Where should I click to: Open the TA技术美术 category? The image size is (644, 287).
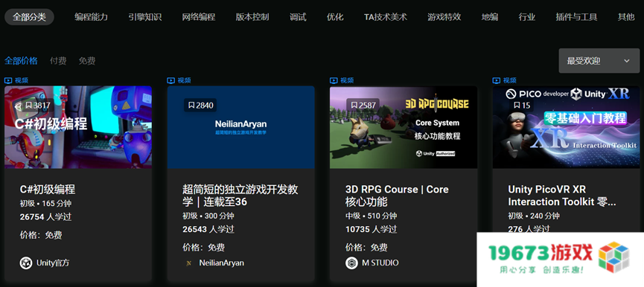click(386, 17)
